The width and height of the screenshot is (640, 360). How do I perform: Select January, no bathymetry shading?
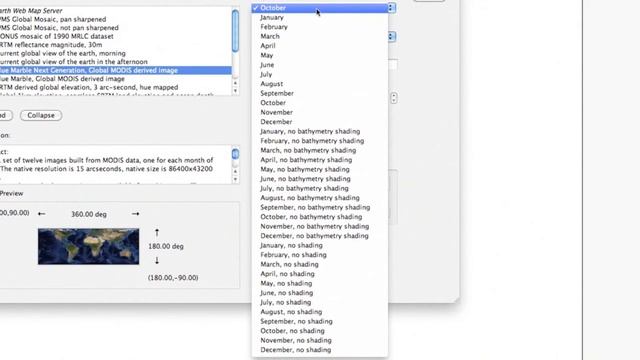point(320,131)
